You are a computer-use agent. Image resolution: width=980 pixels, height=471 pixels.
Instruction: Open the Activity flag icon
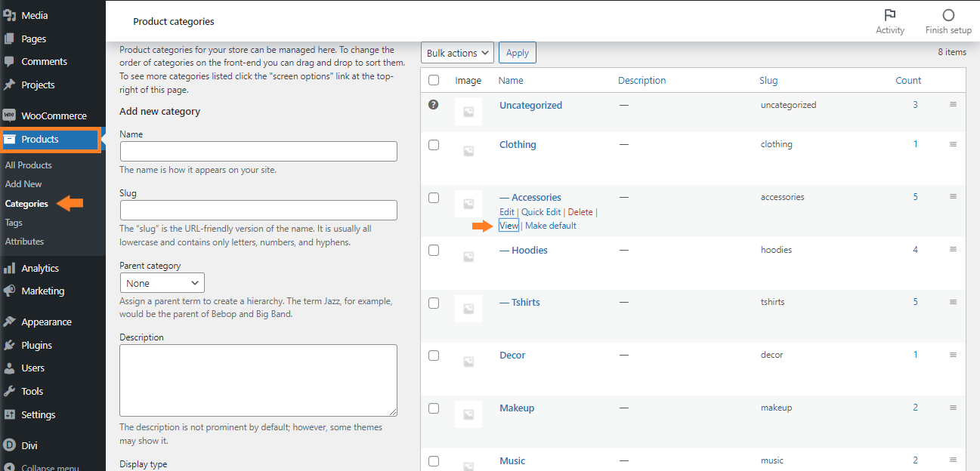(889, 16)
